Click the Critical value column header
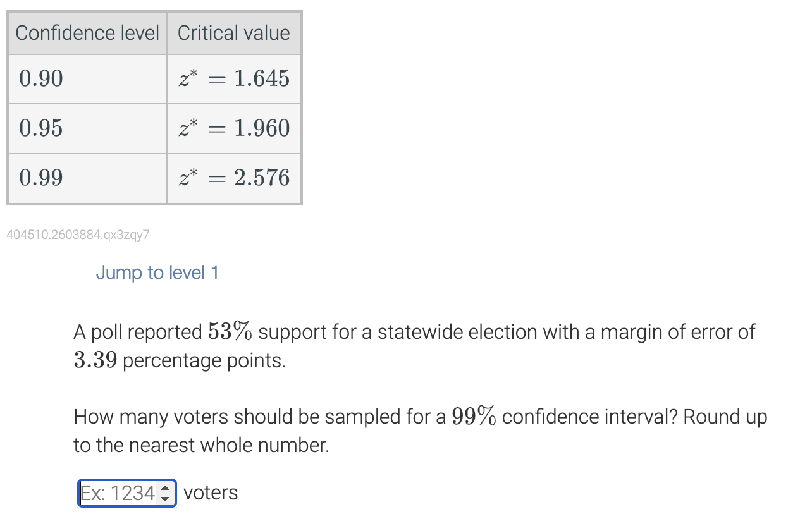This screenshot has height=526, width=812. coord(233,32)
